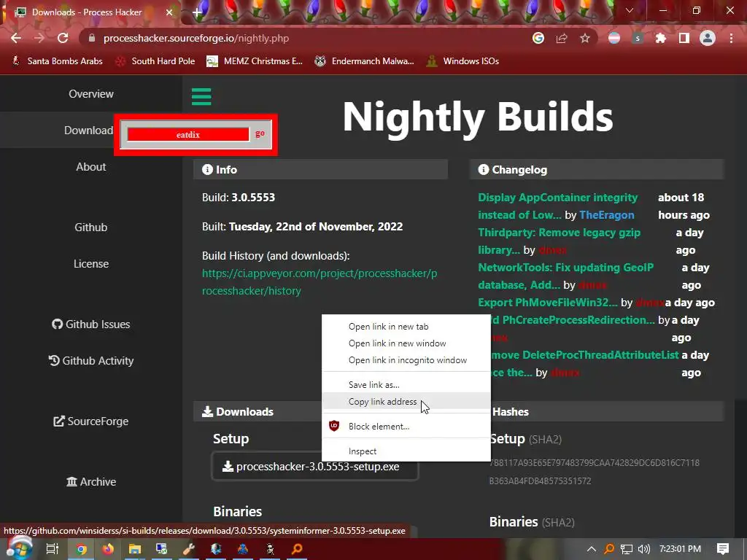Open the 'Export PhMoveFileWin32...' changelog entry
The height and width of the screenshot is (560, 747).
548,303
